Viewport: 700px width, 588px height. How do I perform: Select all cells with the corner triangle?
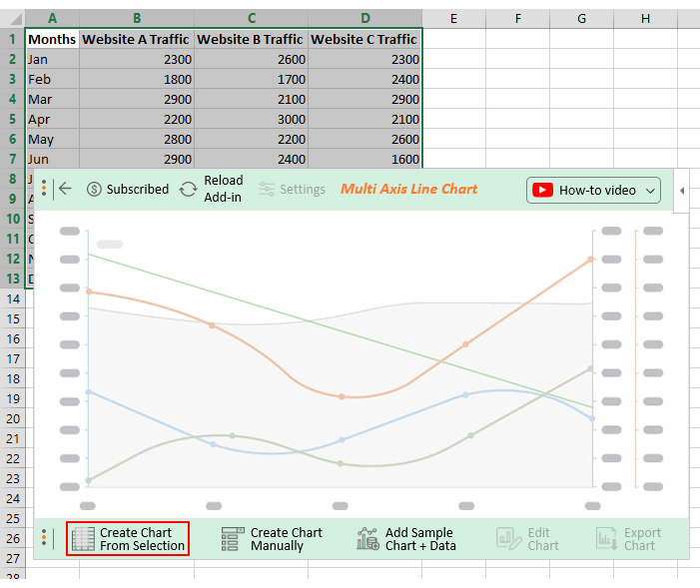coord(16,19)
